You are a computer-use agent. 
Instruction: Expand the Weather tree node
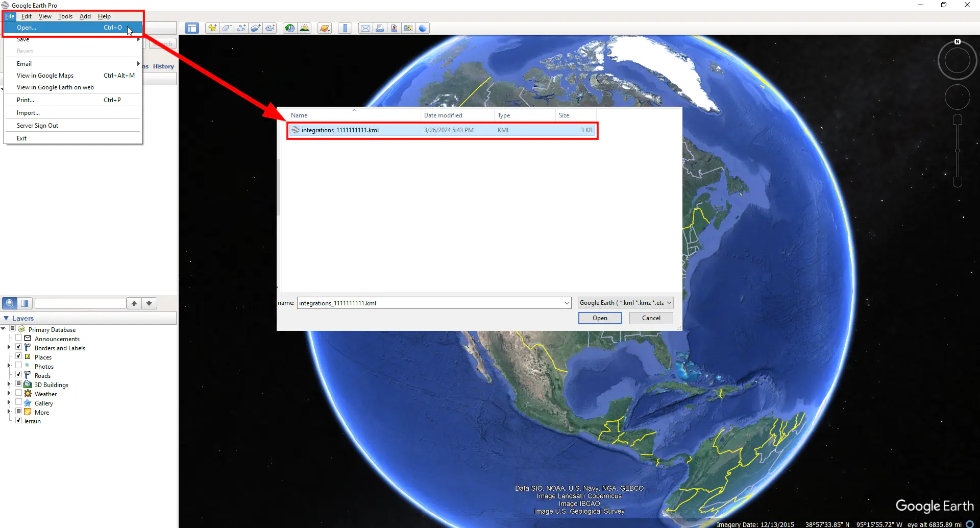[9, 393]
